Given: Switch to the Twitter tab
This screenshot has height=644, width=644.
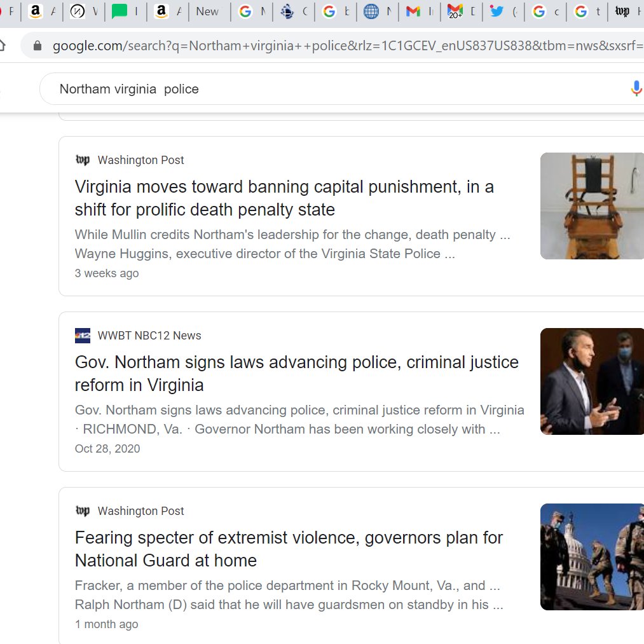Looking at the screenshot, I should [x=503, y=11].
